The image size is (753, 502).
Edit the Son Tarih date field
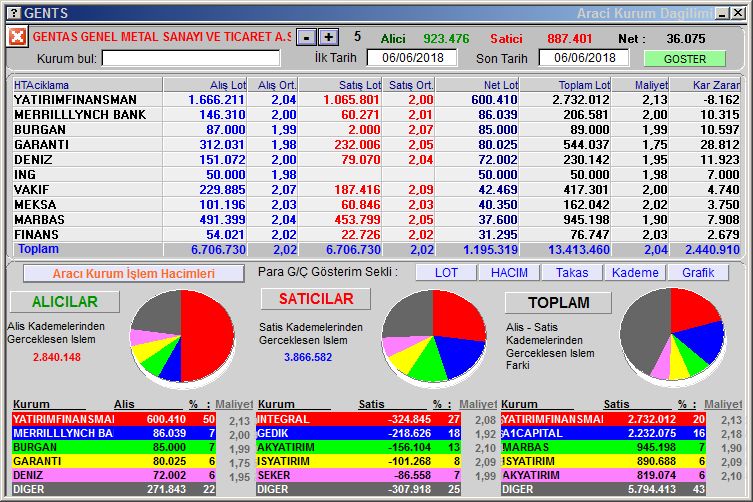tap(584, 58)
